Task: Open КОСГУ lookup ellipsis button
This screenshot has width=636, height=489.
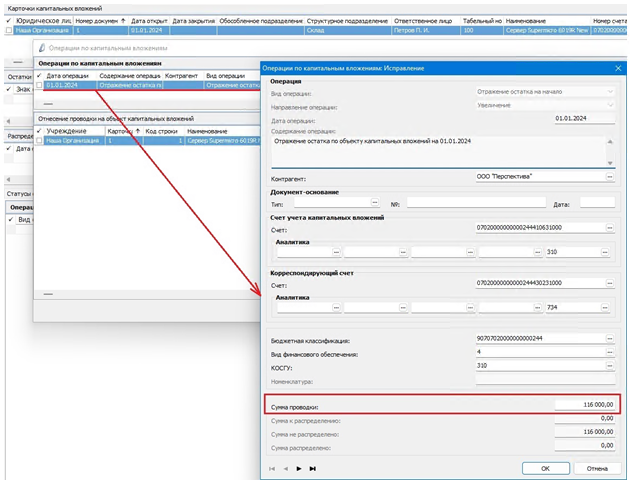Action: (x=609, y=365)
